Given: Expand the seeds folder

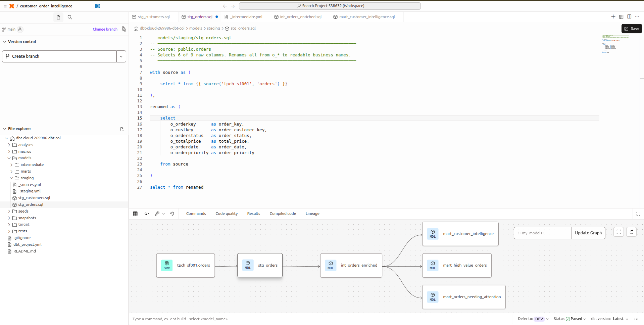Looking at the screenshot, I should click(9, 211).
